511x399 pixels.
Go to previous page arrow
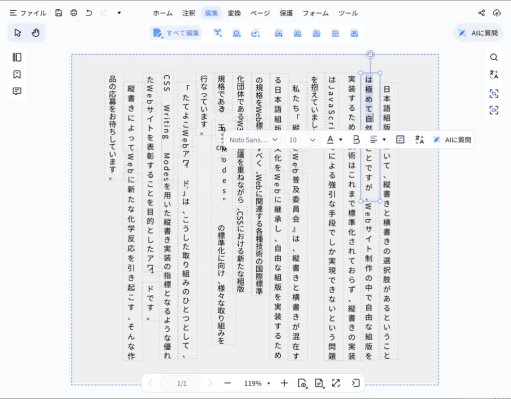(150, 383)
